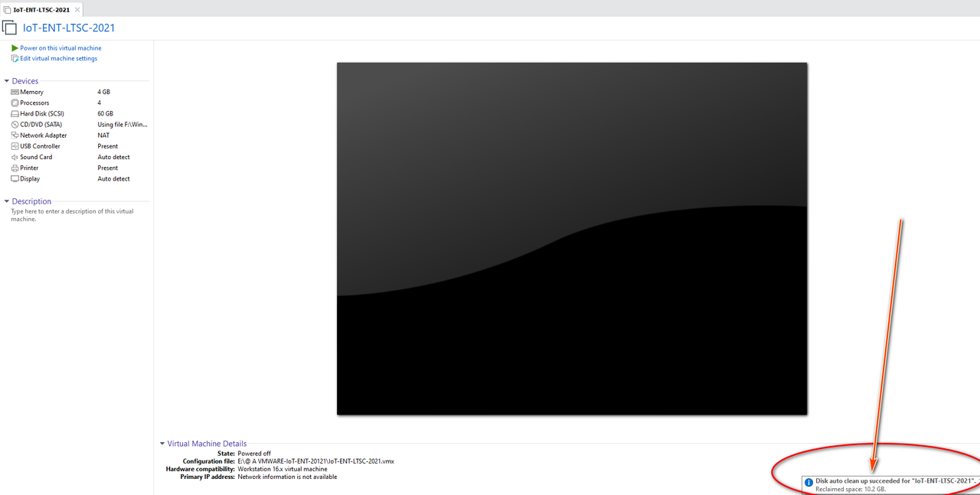
Task: Click the Processors chip icon
Action: pyautogui.click(x=15, y=103)
